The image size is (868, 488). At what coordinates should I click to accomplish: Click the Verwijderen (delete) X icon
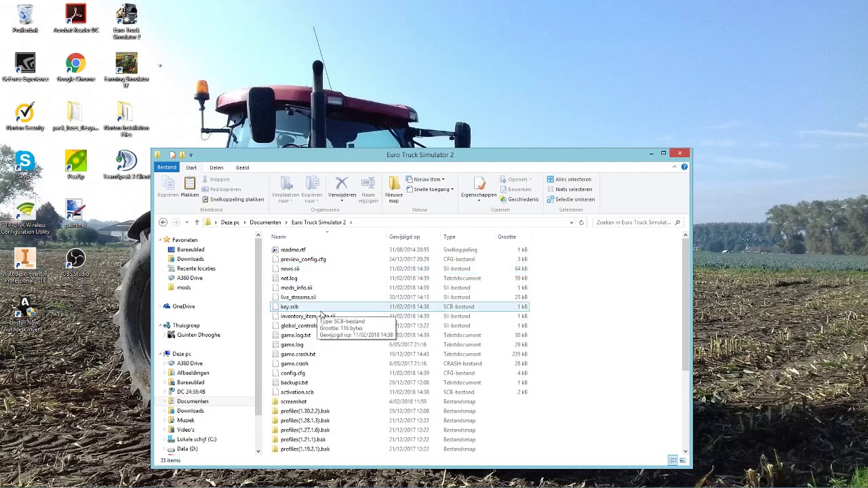tap(342, 183)
